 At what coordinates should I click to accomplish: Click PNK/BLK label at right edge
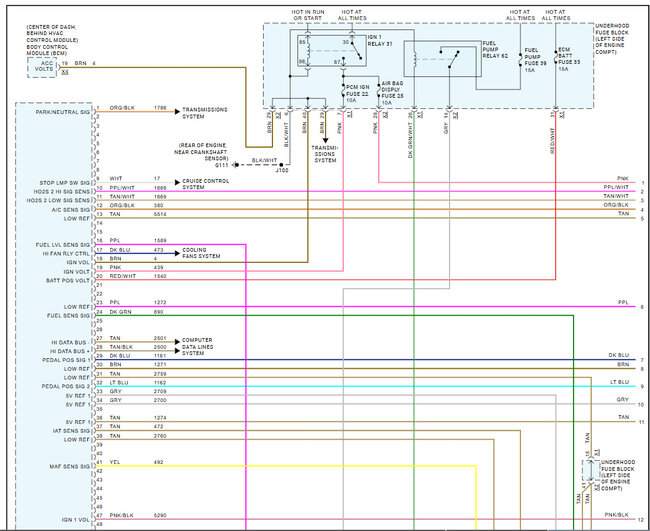[616, 515]
